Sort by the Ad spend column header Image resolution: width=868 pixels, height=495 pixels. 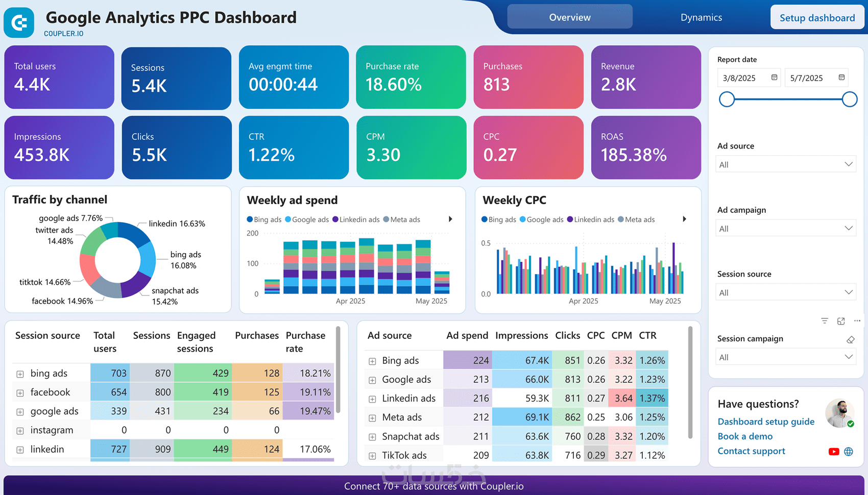pyautogui.click(x=467, y=335)
